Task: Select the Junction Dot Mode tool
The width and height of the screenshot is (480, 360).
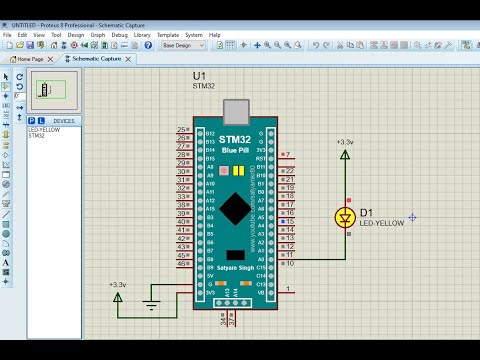Action: click(6, 96)
